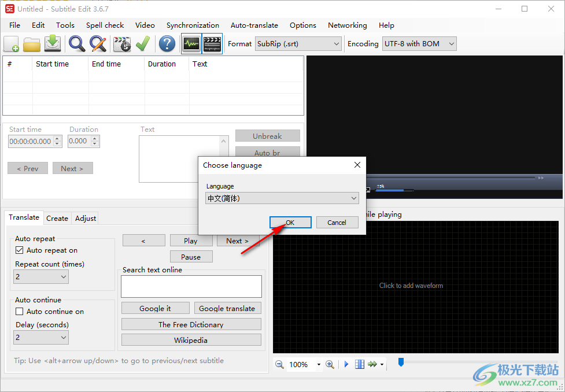Open the Spell check menu
Screen dimensions: 565x392
[105, 25]
